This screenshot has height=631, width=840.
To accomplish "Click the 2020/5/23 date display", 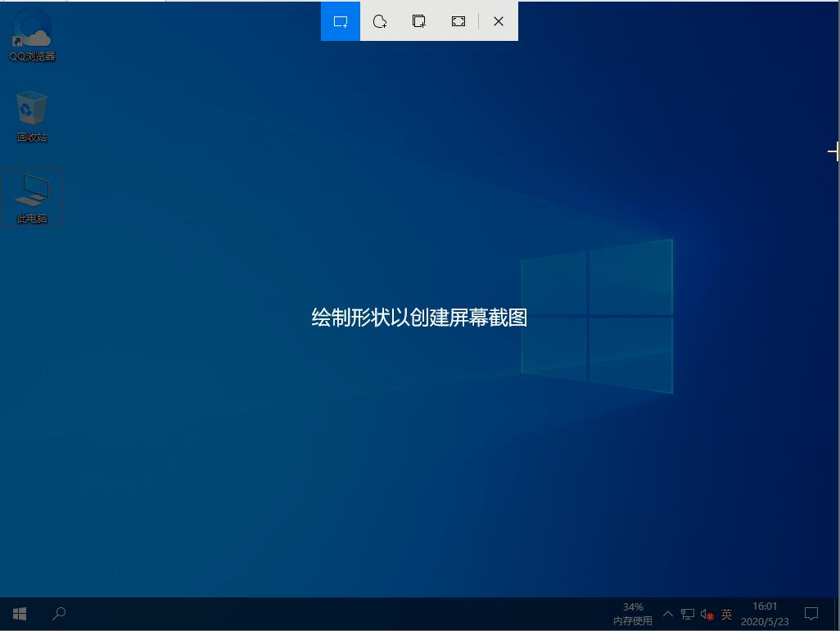I will click(764, 620).
